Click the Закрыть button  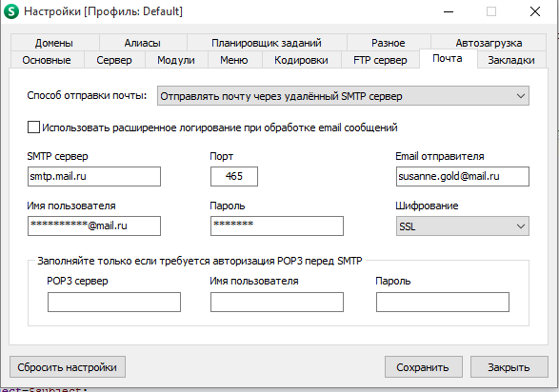tap(509, 366)
